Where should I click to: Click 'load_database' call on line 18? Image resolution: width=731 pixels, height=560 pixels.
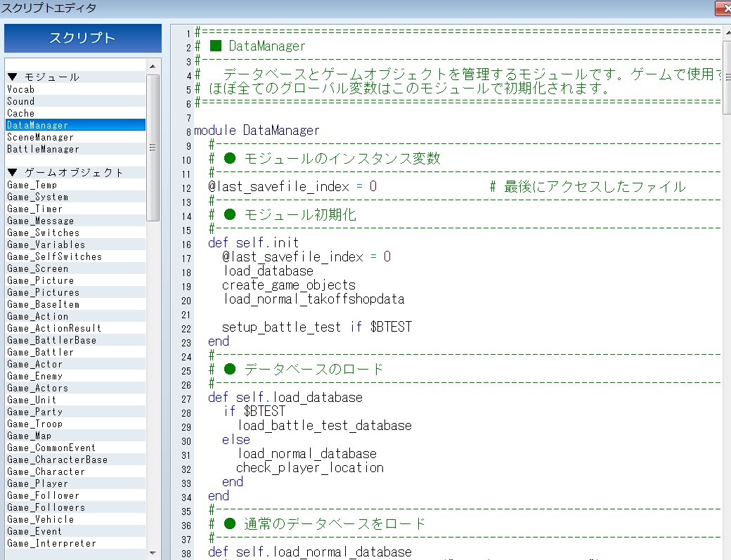point(269,271)
